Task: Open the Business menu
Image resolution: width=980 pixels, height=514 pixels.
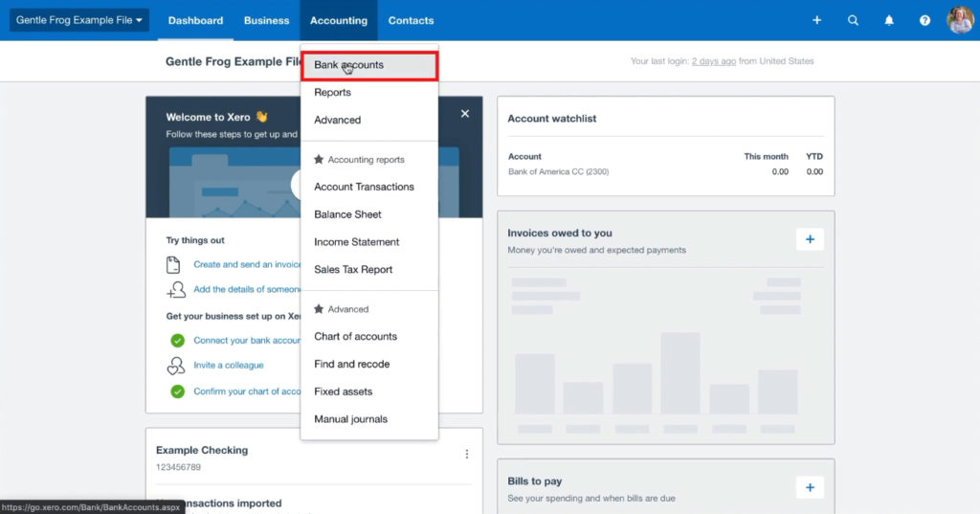Action: (x=266, y=20)
